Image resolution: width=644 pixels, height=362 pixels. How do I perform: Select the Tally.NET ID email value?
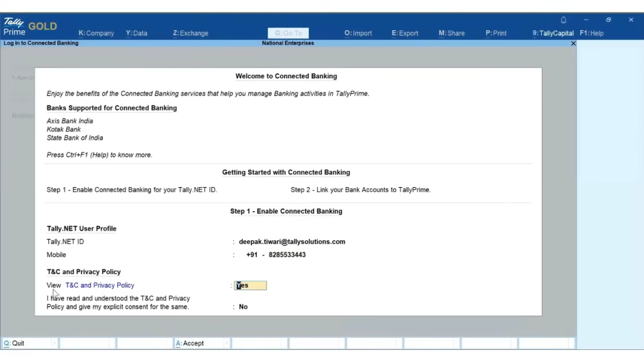[292, 242]
